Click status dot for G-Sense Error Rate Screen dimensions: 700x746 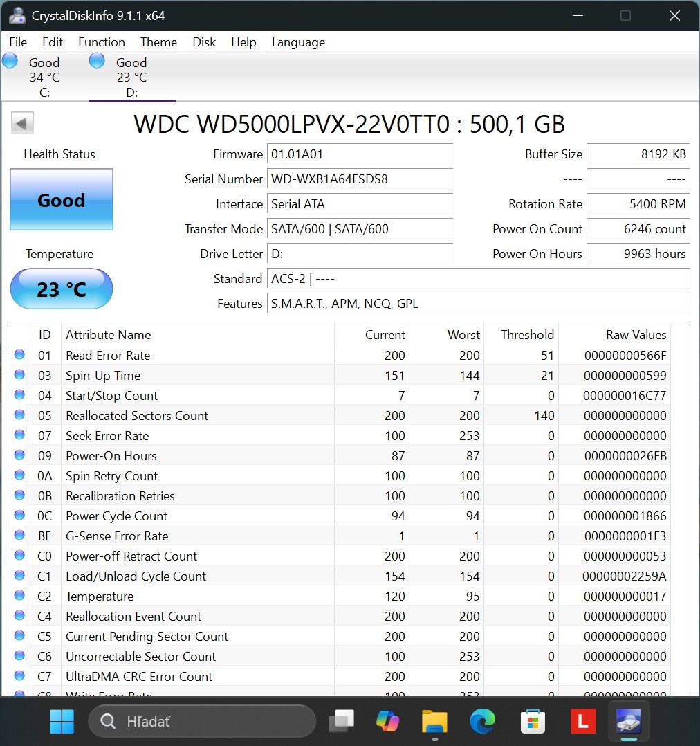(19, 535)
